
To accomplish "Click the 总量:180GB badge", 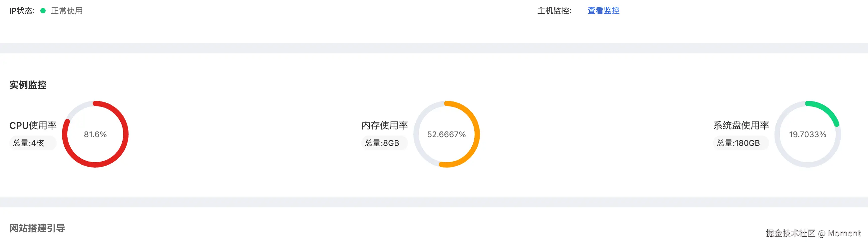I will click(x=738, y=143).
